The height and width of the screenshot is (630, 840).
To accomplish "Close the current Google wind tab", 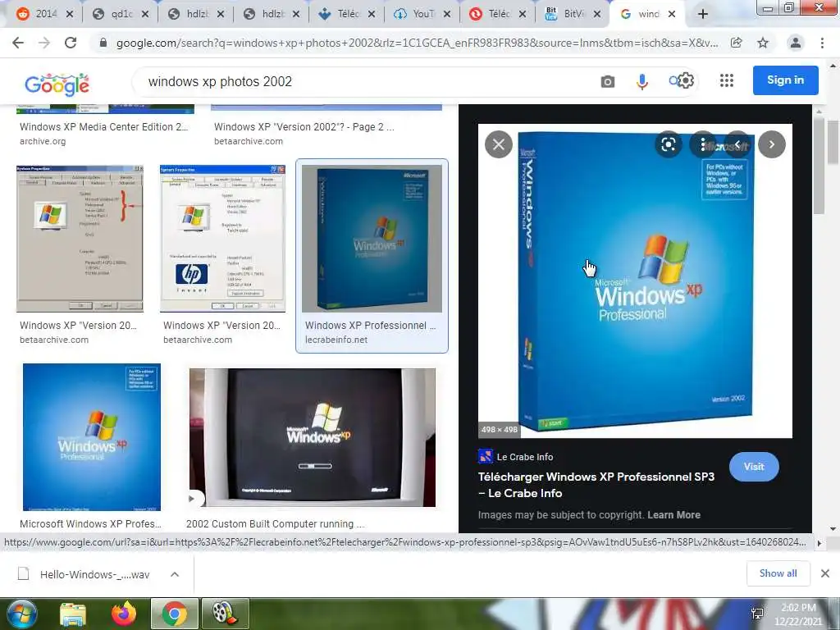I will pos(672,15).
